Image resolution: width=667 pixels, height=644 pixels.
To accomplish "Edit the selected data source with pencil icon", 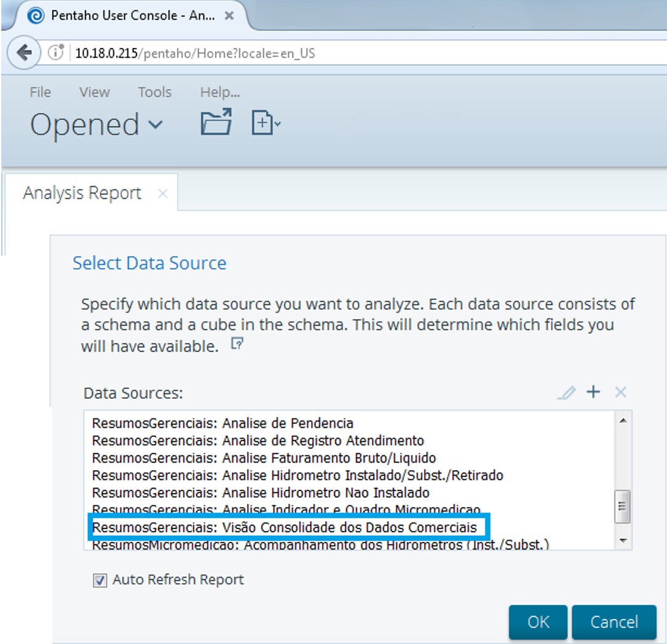I will [566, 392].
